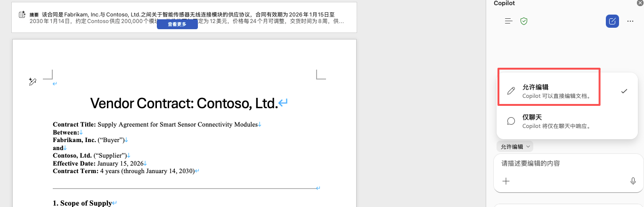This screenshot has width=644, height=207.
Task: Click the Copilot 将仅在聊天中响应 description text
Action: [556, 126]
